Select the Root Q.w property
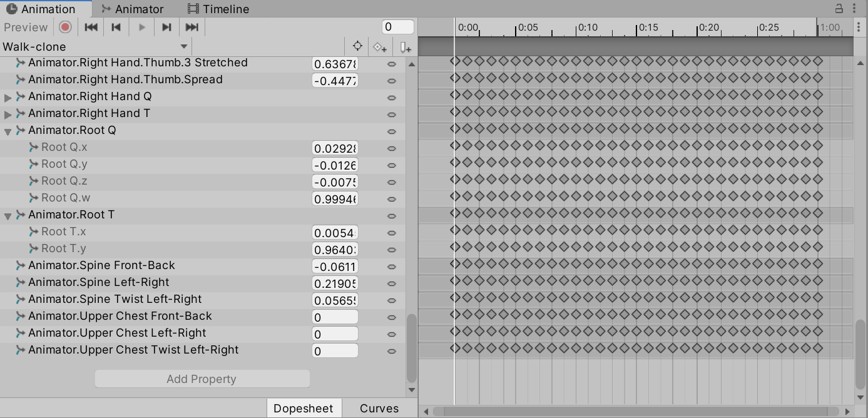This screenshot has width=868, height=418. tap(65, 198)
